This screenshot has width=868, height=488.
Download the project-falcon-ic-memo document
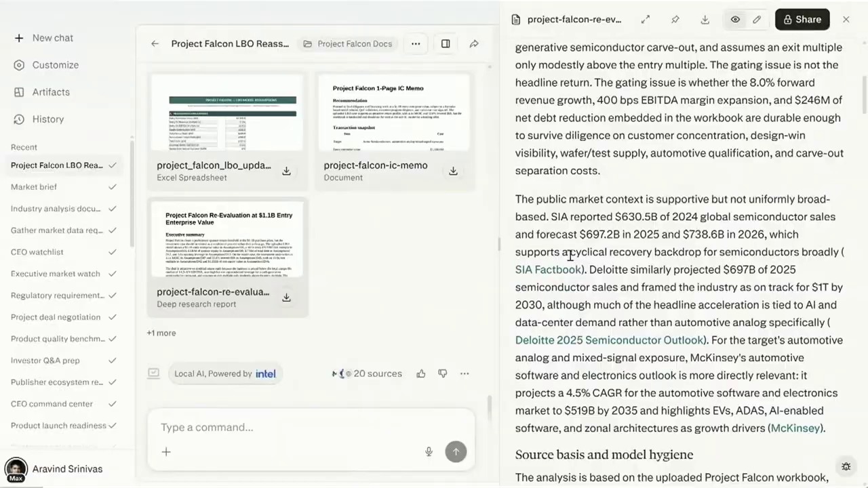coord(453,171)
